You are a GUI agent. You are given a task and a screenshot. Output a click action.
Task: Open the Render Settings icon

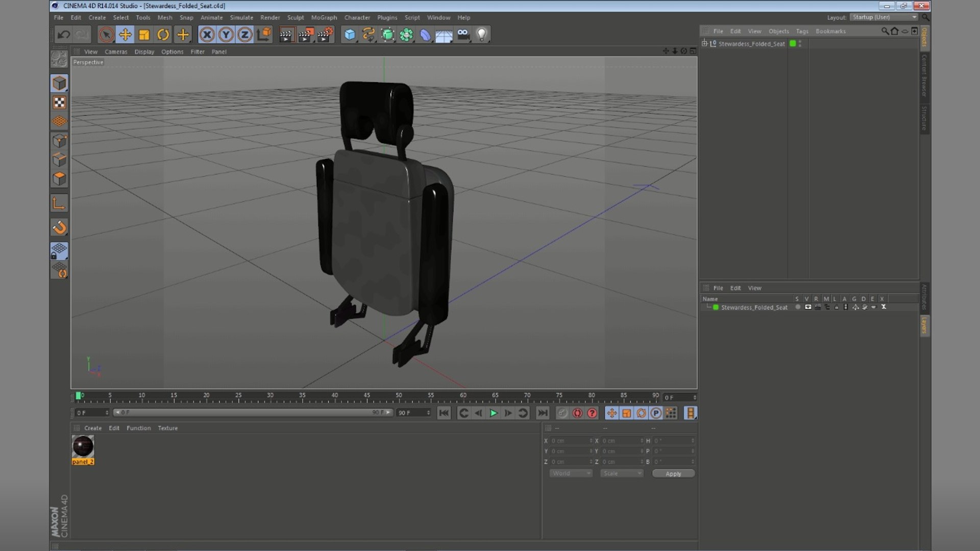325,35
